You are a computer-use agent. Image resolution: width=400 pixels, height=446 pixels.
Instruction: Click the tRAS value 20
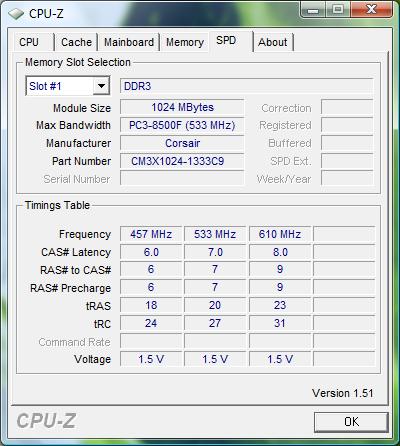tap(215, 305)
